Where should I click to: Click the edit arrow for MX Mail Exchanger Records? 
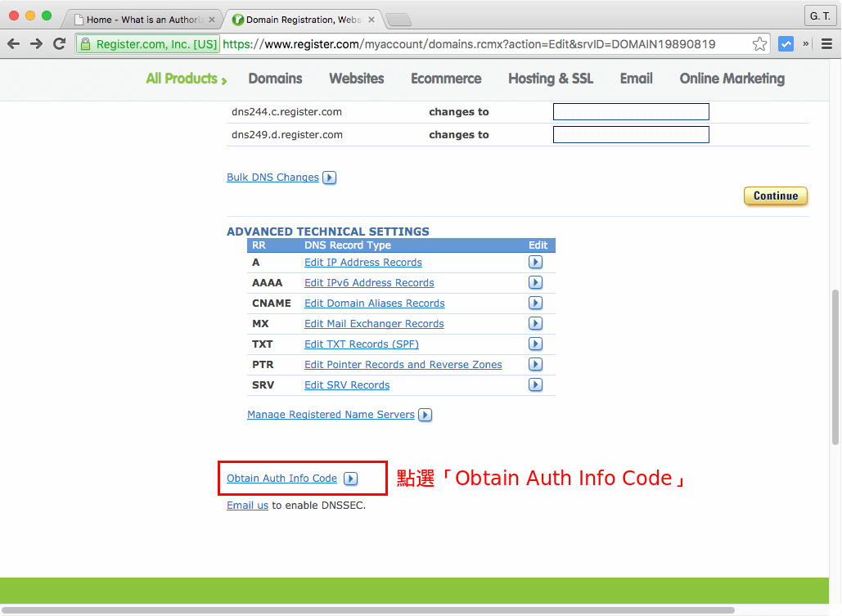(535, 323)
